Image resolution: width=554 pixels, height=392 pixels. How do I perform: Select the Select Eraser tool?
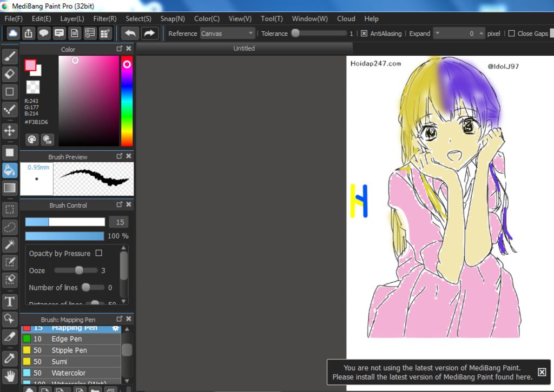[x=10, y=280]
